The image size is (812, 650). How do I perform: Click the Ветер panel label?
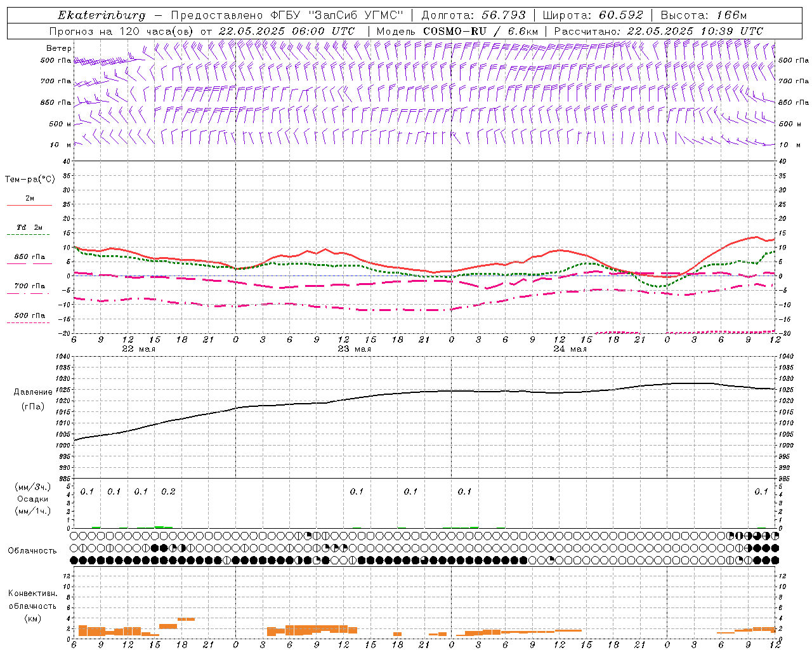59,48
